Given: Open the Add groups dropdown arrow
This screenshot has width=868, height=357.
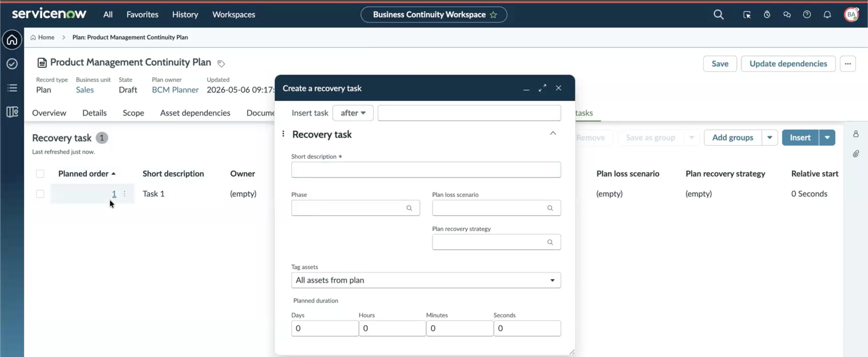Looking at the screenshot, I should point(769,137).
